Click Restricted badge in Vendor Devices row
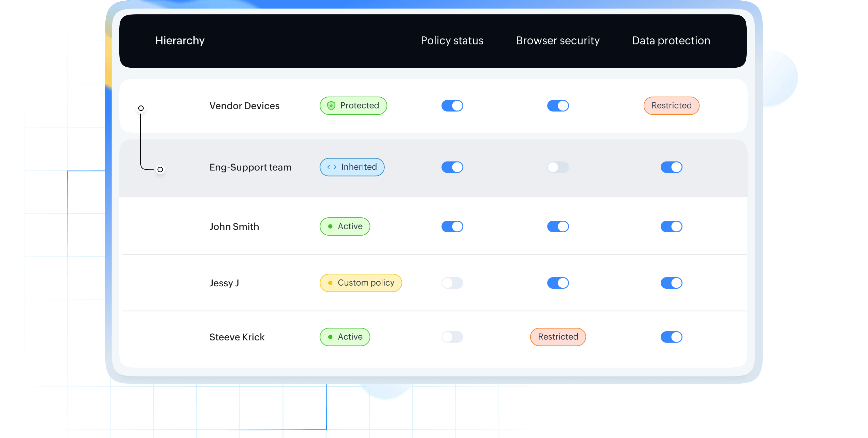Image resolution: width=868 pixels, height=438 pixels. tap(671, 106)
